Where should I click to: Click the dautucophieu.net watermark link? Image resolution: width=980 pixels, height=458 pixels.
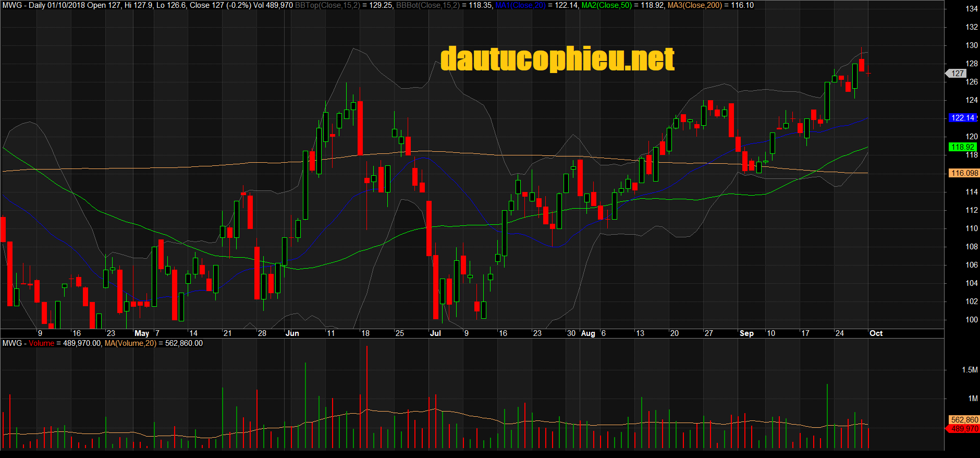557,59
